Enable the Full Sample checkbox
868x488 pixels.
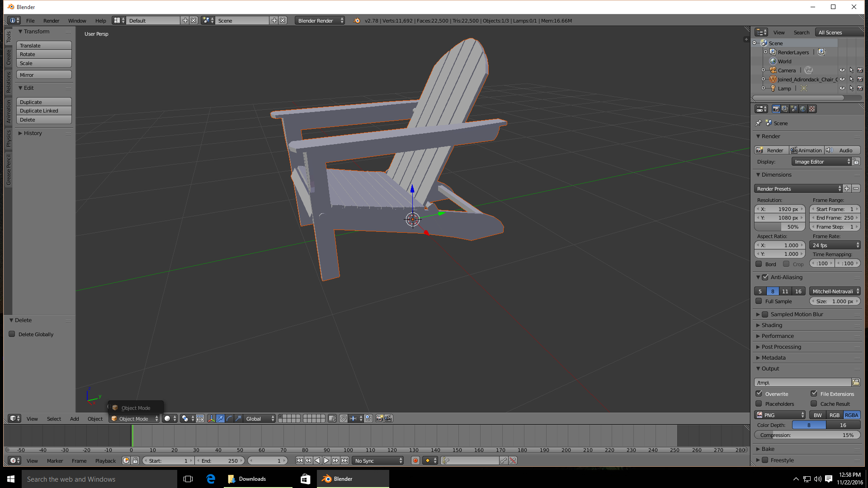point(759,301)
